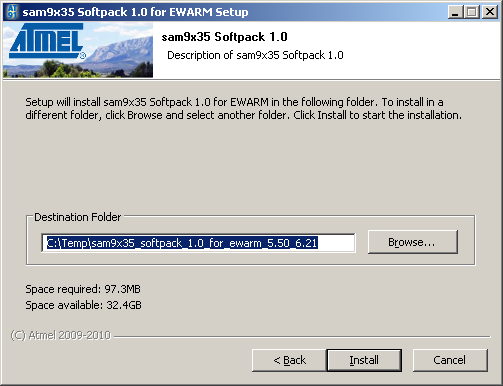The image size is (503, 386).
Task: Click the 'Space required: 97.3MB' text
Action: point(83,289)
